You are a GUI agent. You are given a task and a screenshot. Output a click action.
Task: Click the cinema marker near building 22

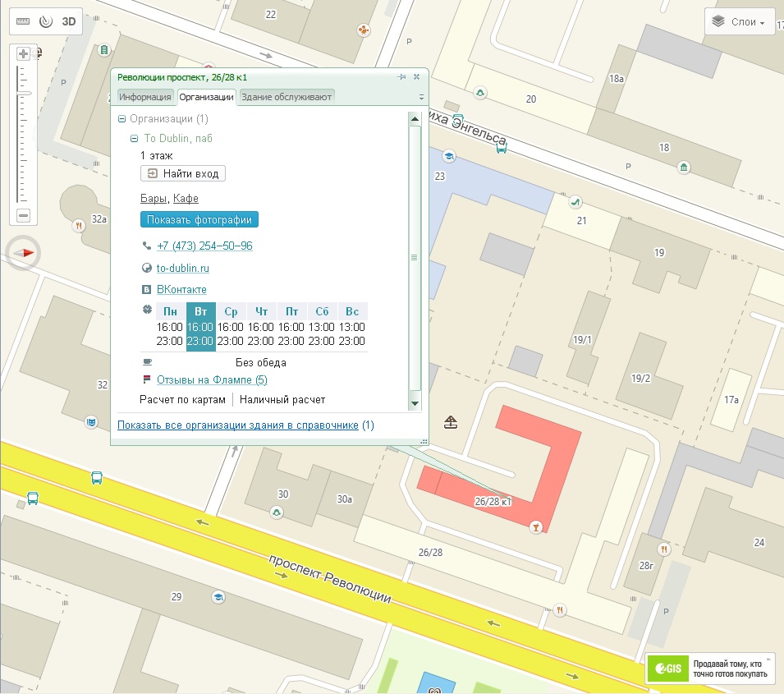pos(364,30)
